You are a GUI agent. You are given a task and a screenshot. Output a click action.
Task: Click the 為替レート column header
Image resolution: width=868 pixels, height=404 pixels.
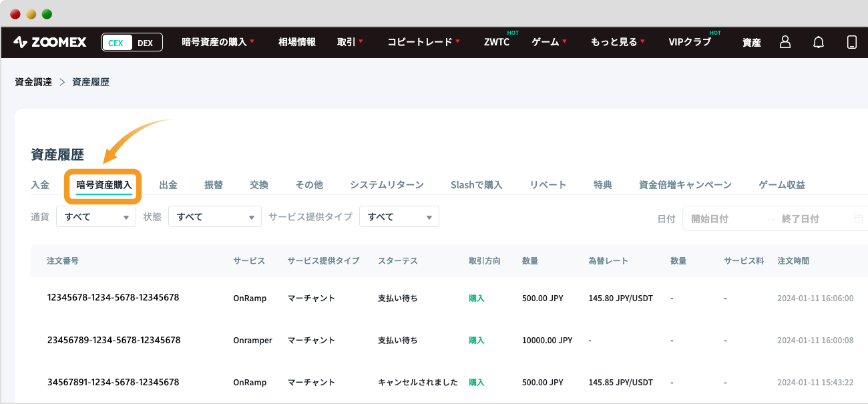click(608, 261)
